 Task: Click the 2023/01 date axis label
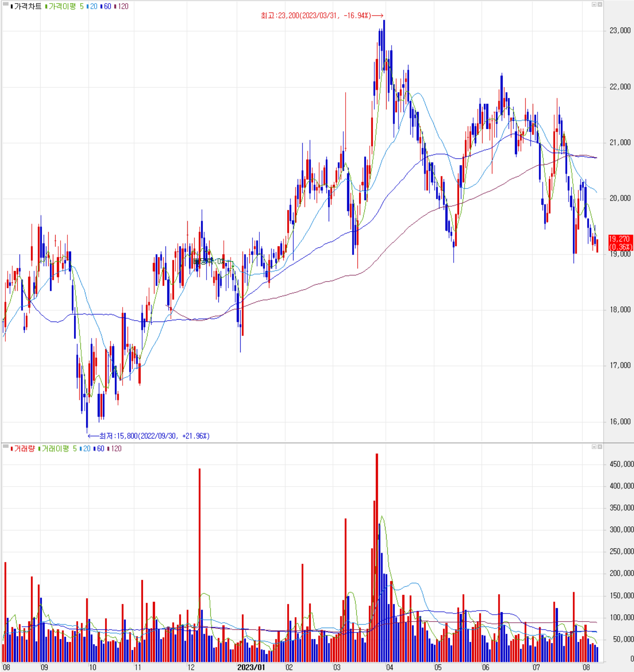(x=251, y=667)
